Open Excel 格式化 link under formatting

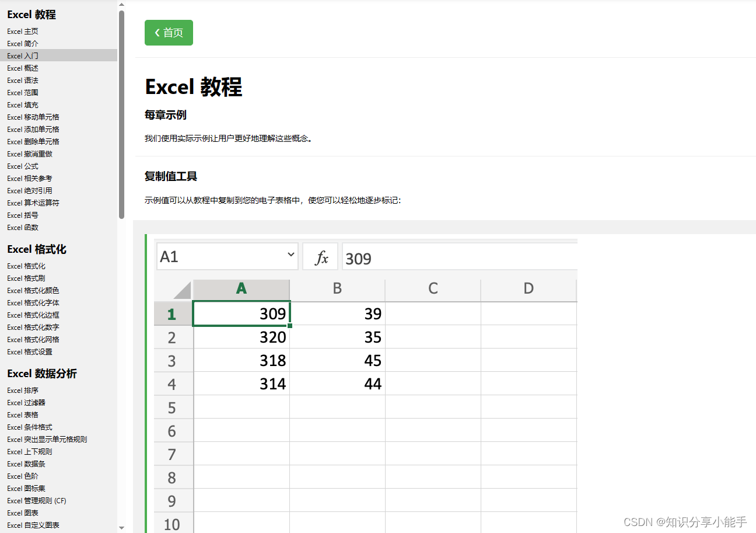tap(26, 266)
